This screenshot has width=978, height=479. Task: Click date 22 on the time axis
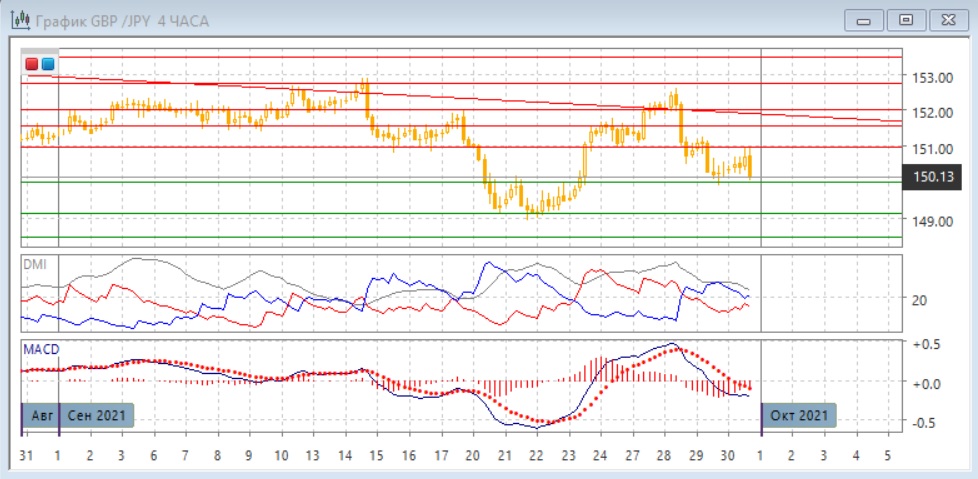[536, 456]
